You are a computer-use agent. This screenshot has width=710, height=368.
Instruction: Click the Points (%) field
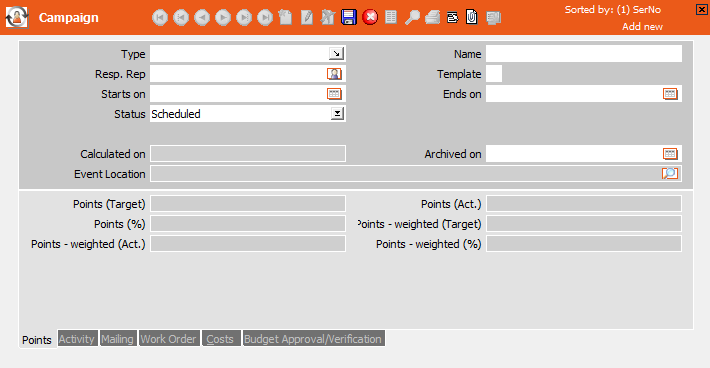[248, 224]
